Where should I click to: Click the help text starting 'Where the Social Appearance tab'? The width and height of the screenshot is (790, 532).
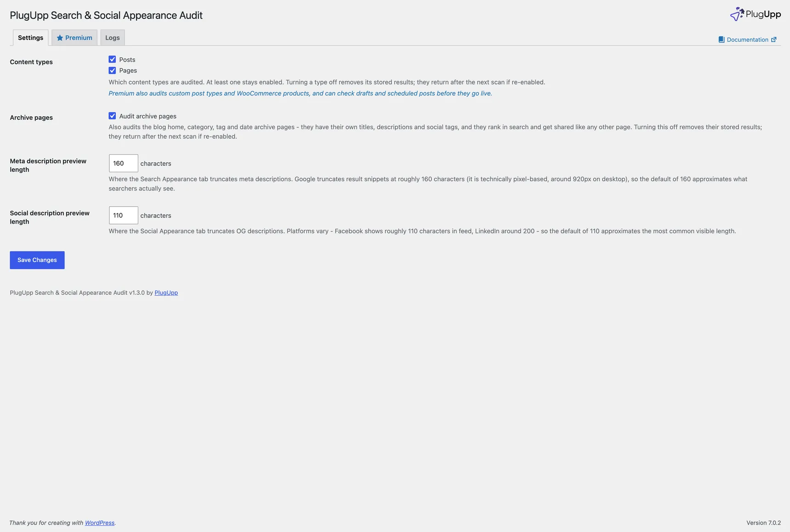coord(423,231)
